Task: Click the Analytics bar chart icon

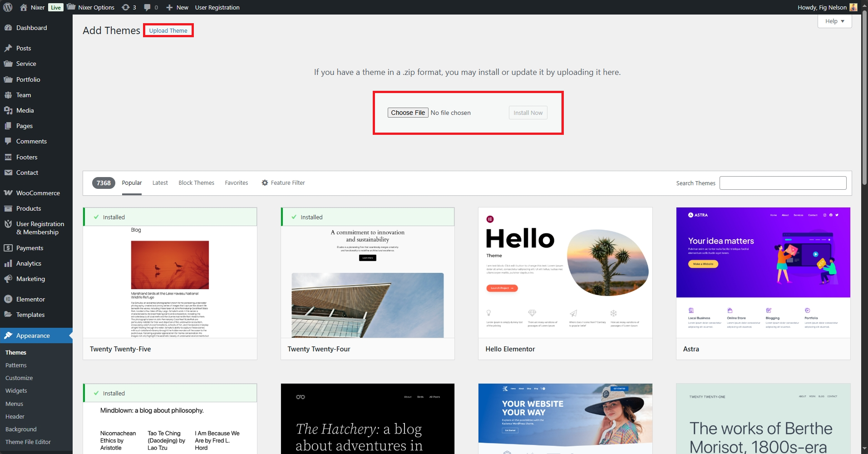Action: pyautogui.click(x=8, y=263)
